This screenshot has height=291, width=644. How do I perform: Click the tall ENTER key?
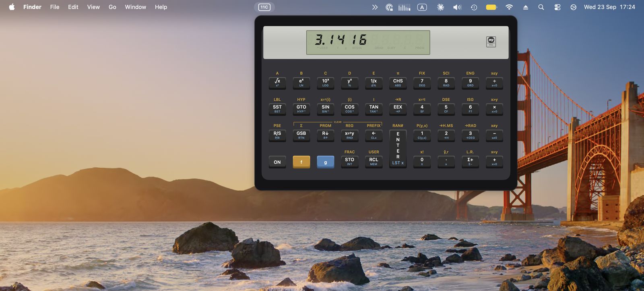(398, 149)
